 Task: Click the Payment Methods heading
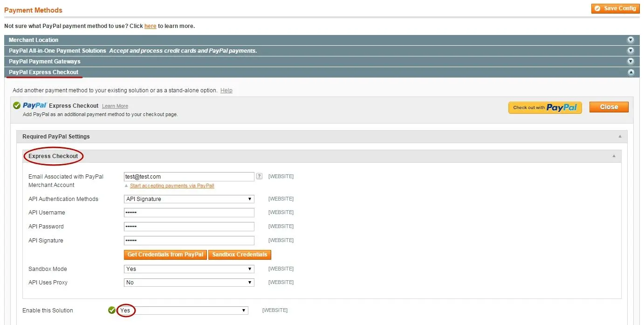[33, 10]
